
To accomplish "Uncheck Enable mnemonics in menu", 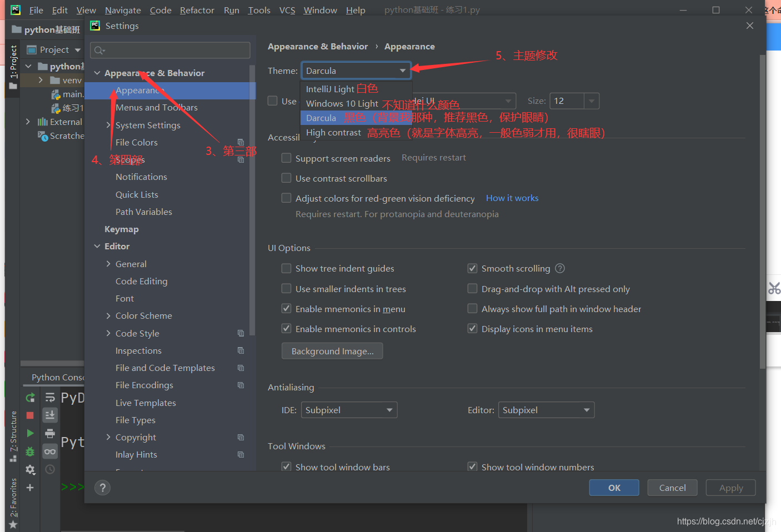I will coord(286,309).
